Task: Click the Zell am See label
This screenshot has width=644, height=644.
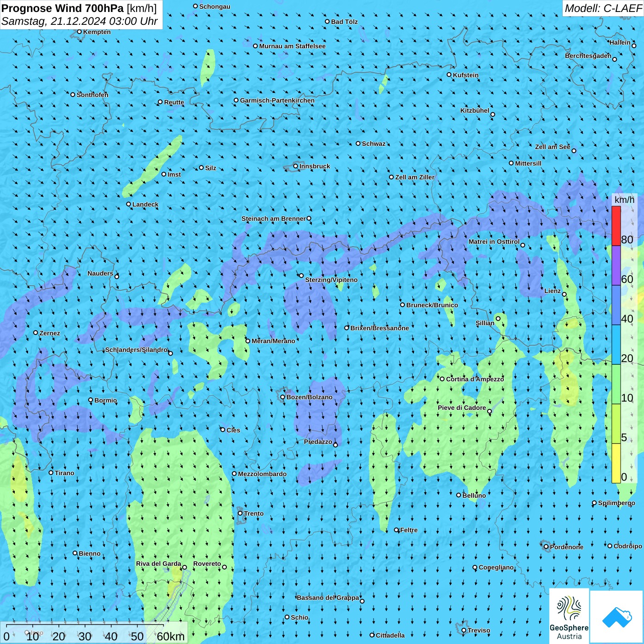Action: [x=552, y=147]
